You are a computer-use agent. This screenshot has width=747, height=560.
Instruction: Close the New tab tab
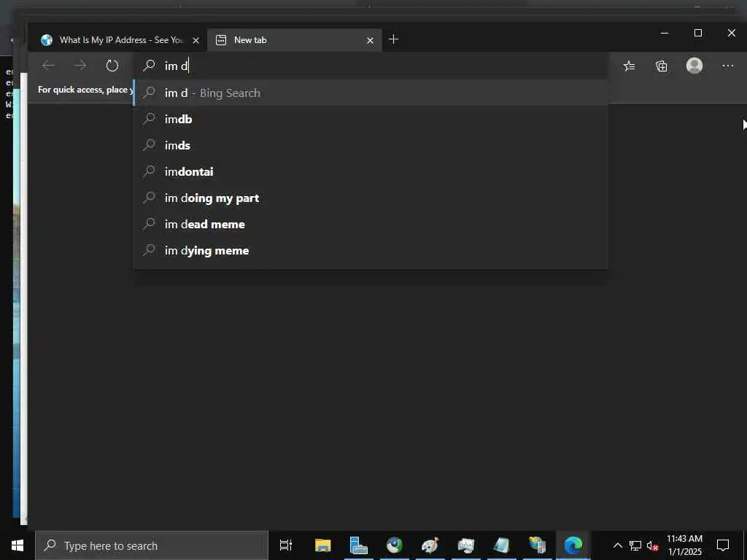coord(370,41)
